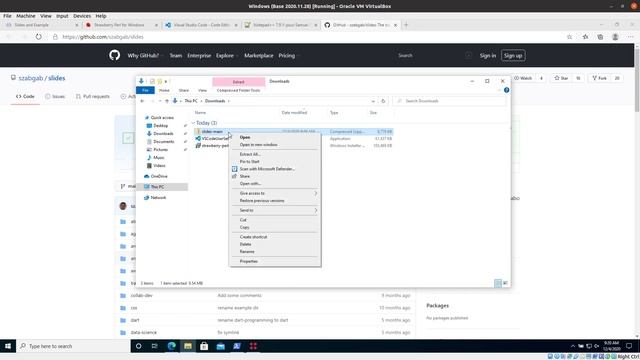Image resolution: width=640 pixels, height=360 pixels.
Task: Choose Delete in the context menu
Action: pyautogui.click(x=245, y=244)
